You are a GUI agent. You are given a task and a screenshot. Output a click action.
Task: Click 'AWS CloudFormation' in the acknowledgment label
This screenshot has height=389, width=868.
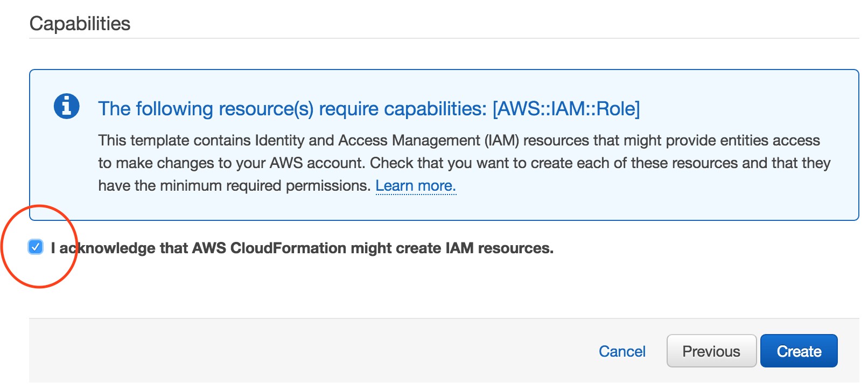click(269, 248)
